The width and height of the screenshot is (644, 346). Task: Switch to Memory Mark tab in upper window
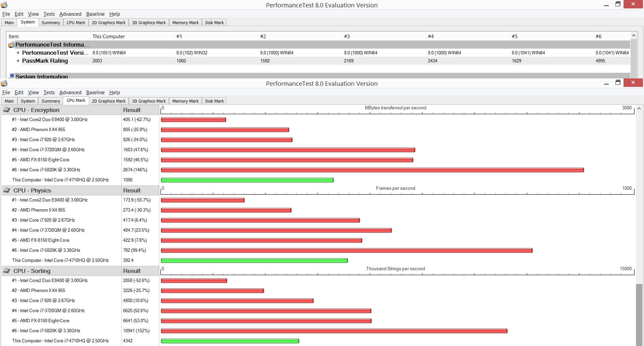185,22
